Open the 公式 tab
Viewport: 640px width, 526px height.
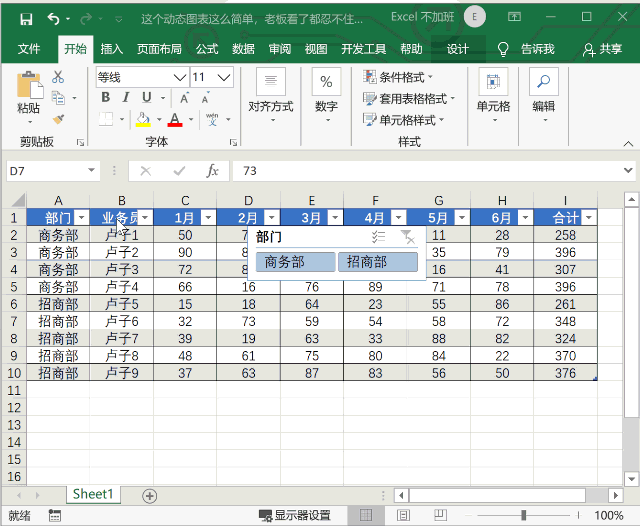(207, 49)
